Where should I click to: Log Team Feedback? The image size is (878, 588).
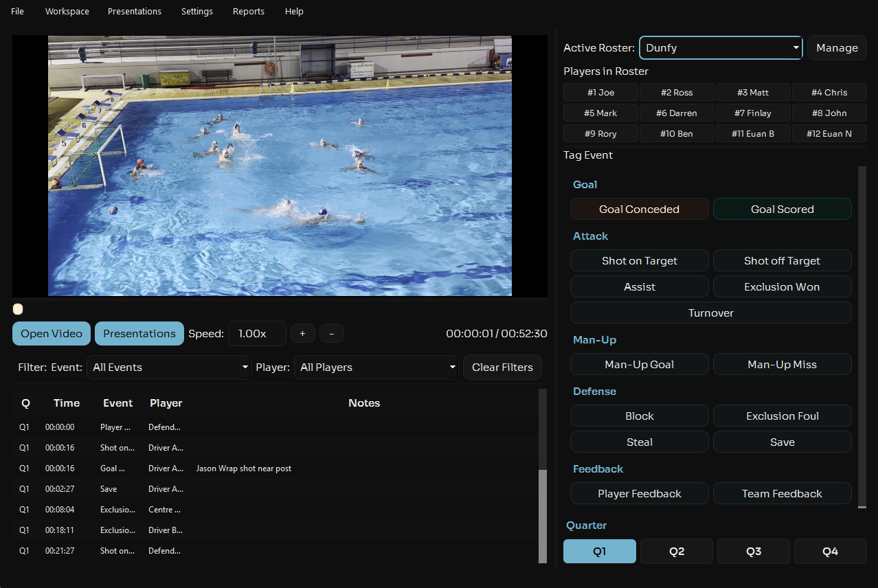pos(782,493)
